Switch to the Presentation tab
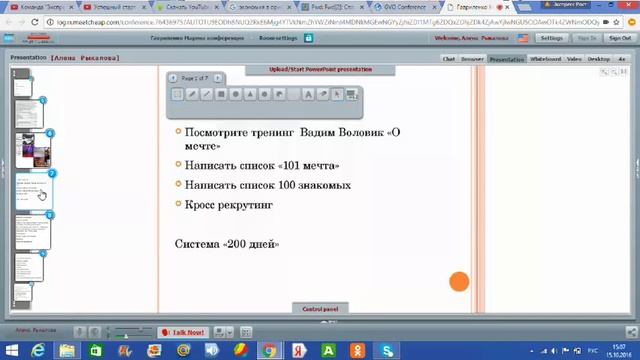 pos(507,59)
